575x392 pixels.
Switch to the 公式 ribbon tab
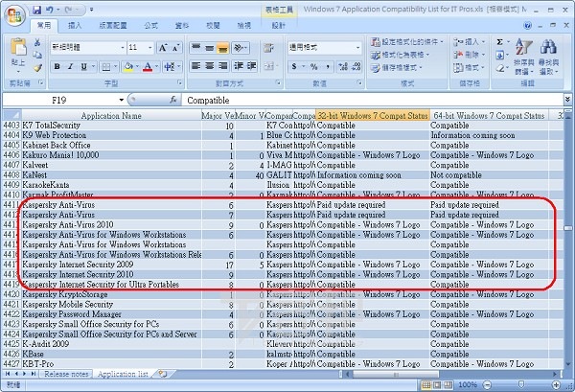click(x=150, y=25)
